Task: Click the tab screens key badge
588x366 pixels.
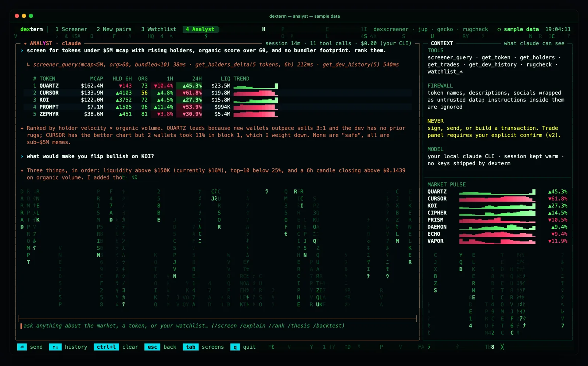Action: tap(191, 347)
